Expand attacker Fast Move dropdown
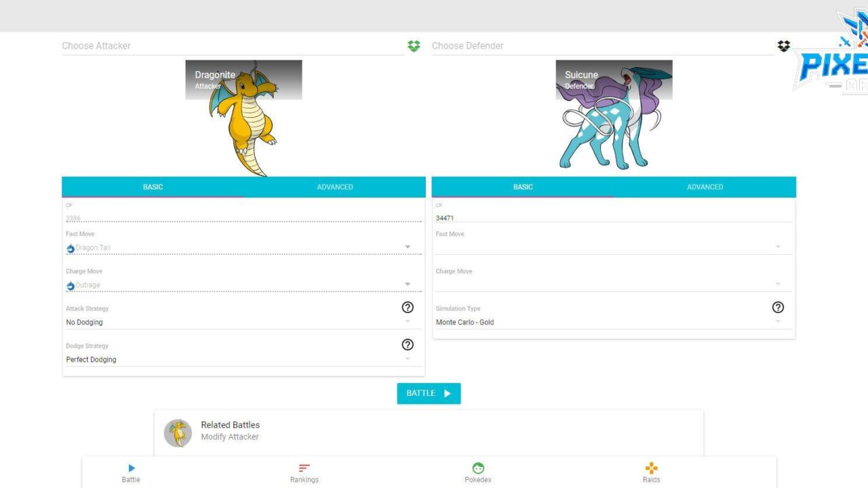The width and height of the screenshot is (868, 488). pyautogui.click(x=243, y=247)
